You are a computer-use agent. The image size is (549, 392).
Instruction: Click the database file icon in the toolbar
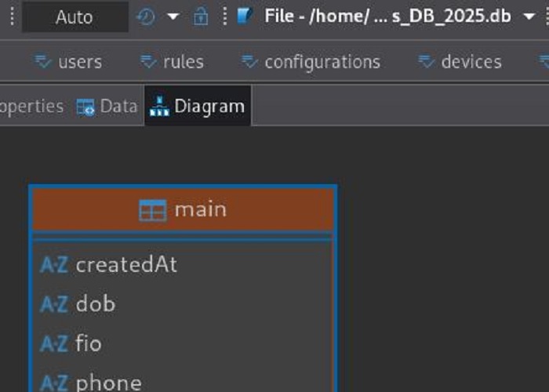pos(245,16)
